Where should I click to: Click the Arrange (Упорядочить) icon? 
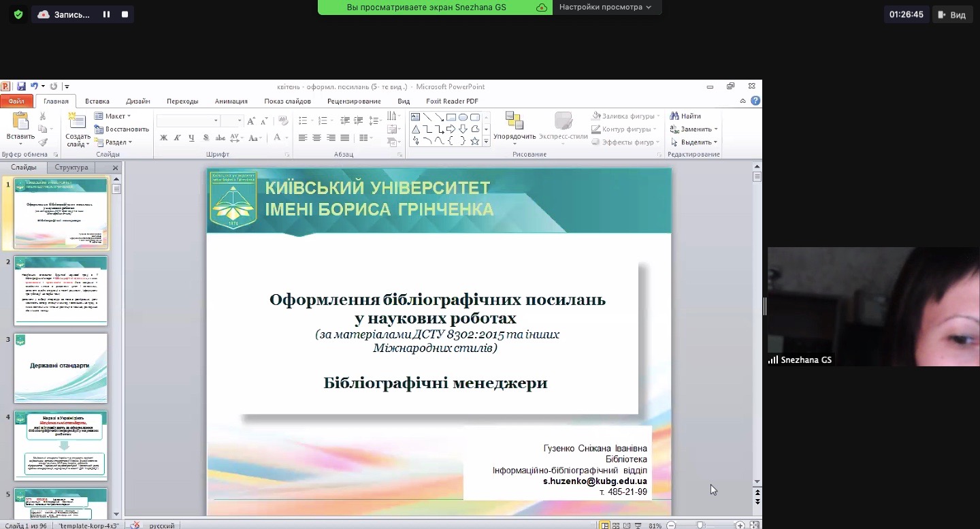point(514,121)
